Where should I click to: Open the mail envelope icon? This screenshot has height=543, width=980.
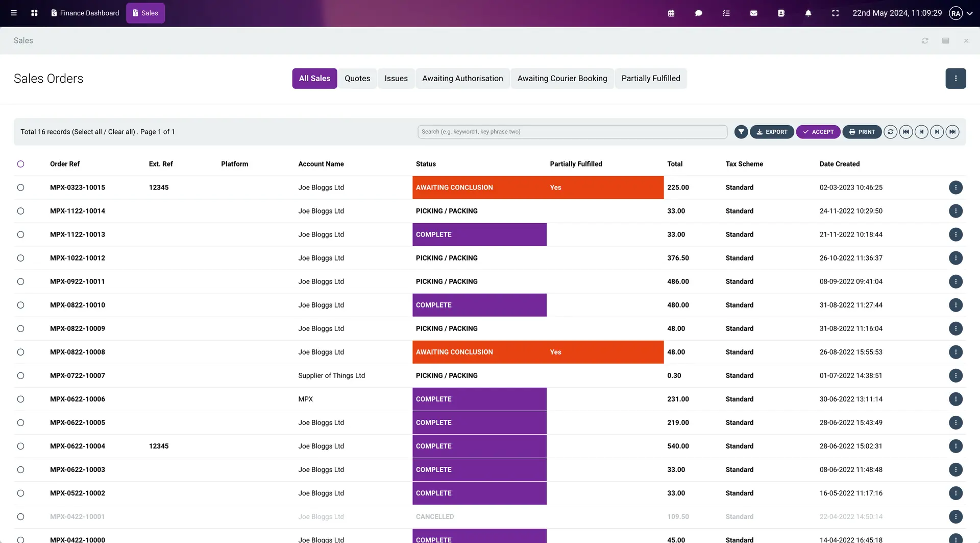tap(753, 13)
